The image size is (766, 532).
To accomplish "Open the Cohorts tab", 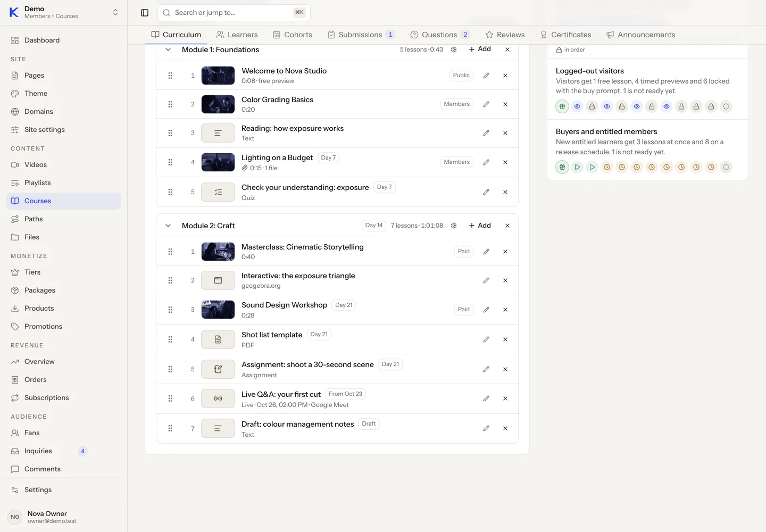I will tap(293, 35).
